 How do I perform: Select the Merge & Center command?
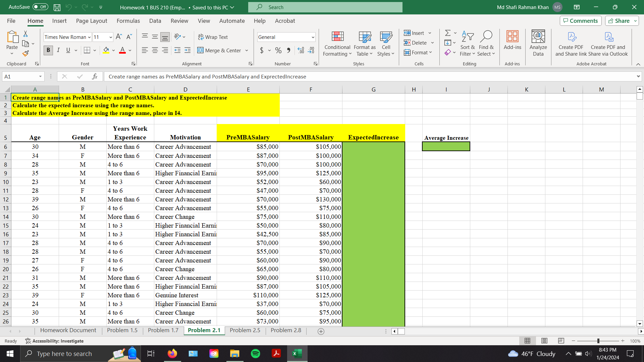tap(220, 50)
